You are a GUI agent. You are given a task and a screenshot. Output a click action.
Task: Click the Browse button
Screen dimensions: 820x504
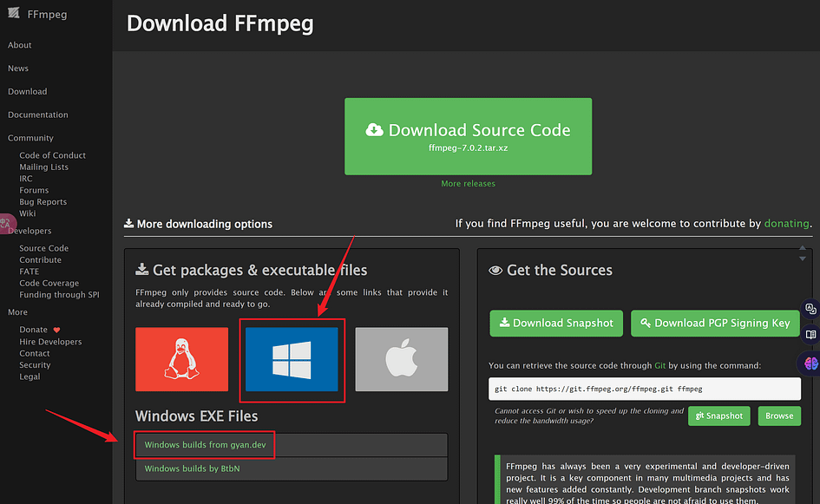(x=779, y=416)
